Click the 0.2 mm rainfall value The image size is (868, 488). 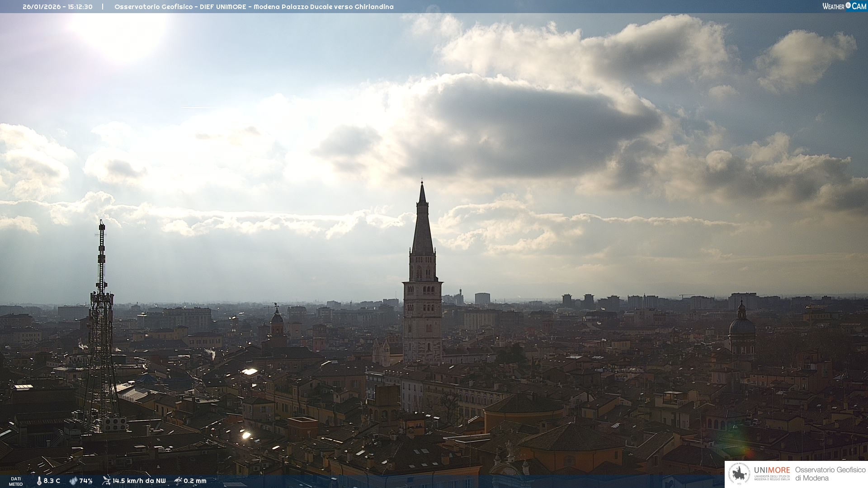pyautogui.click(x=195, y=481)
